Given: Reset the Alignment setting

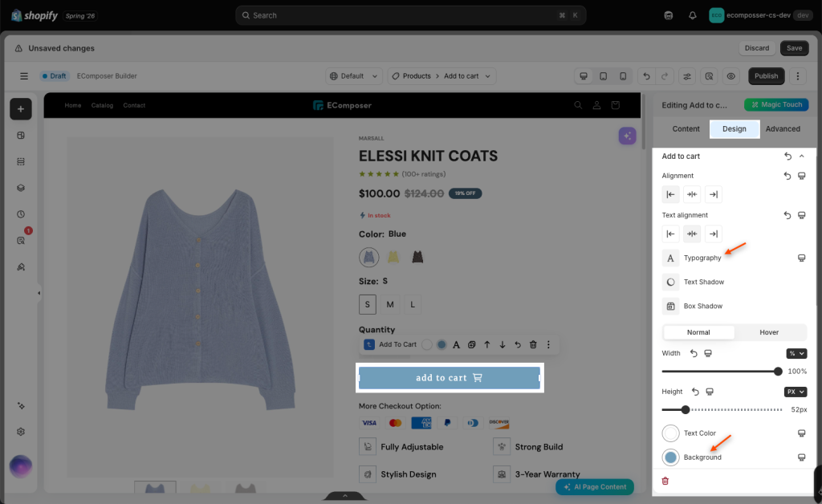Looking at the screenshot, I should click(787, 176).
